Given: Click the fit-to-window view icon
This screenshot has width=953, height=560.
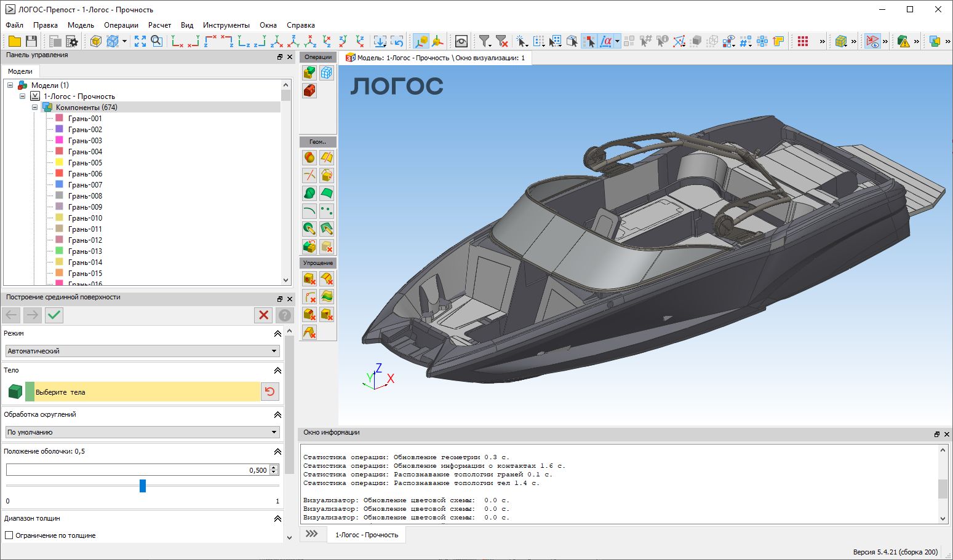Looking at the screenshot, I should (140, 41).
